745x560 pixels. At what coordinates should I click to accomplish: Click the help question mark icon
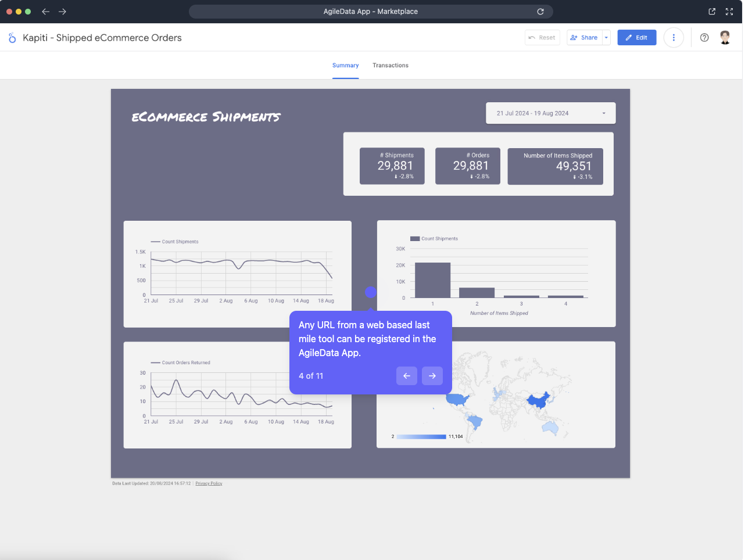[704, 37]
